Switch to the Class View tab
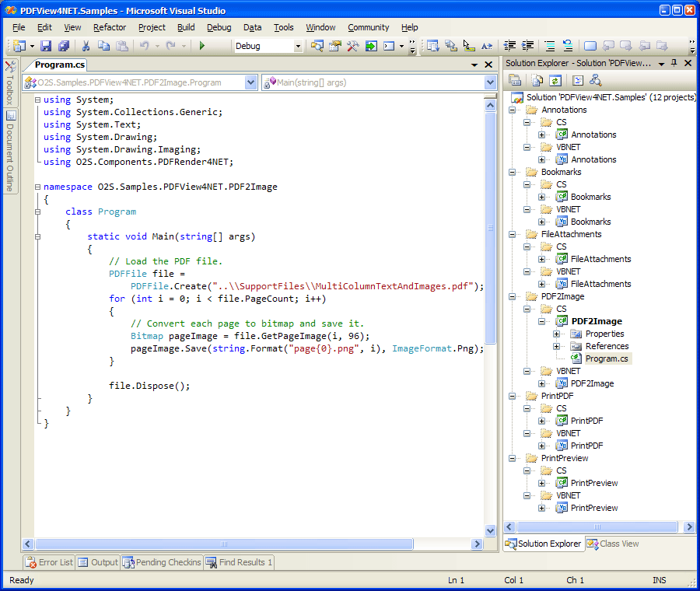700x591 pixels. 614,544
